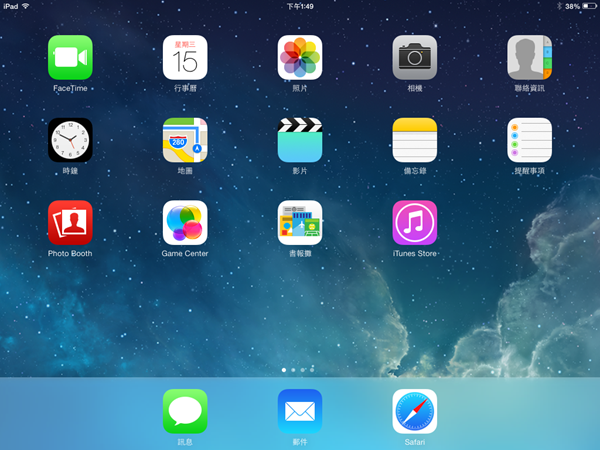Launch the Maps app
Image resolution: width=600 pixels, height=450 pixels.
tap(185, 140)
